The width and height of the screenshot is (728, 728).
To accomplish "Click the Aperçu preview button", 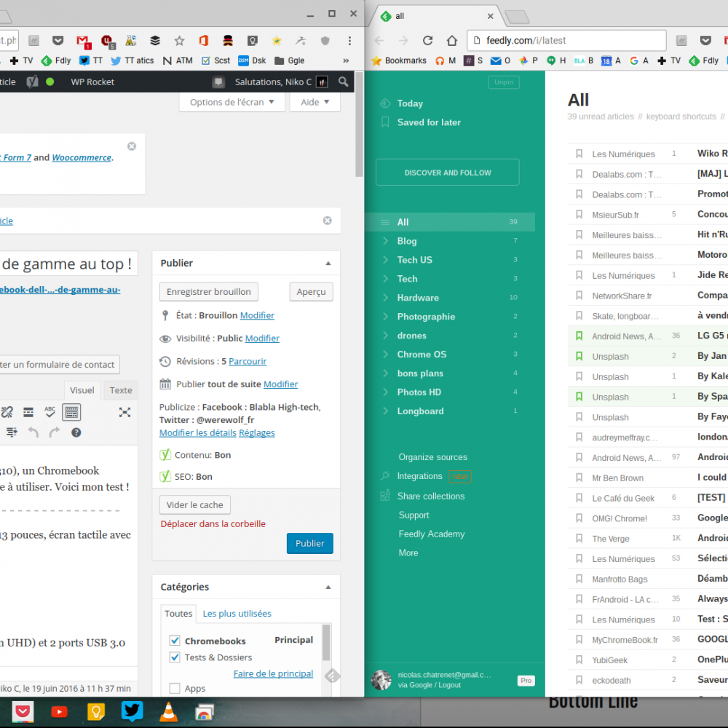I will tap(311, 292).
